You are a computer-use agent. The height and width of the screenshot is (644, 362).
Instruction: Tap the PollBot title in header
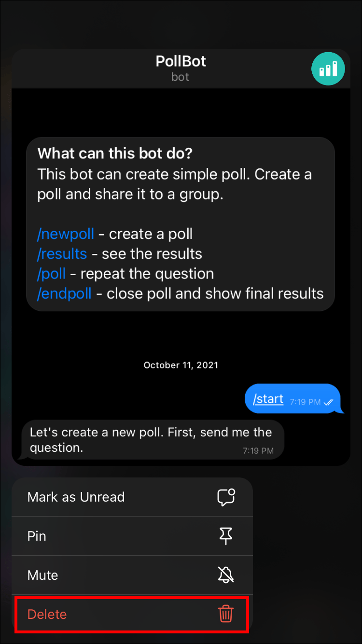pyautogui.click(x=181, y=61)
